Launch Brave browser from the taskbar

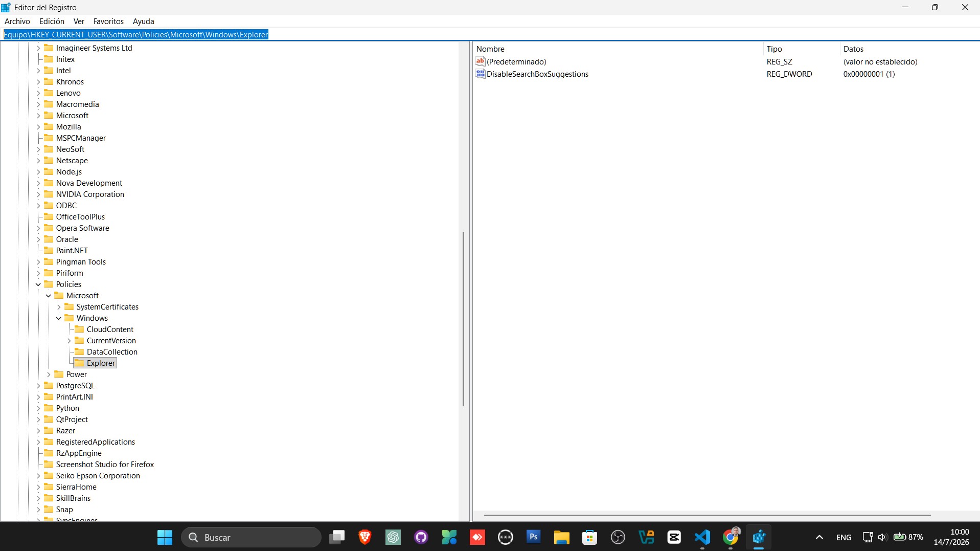[365, 537]
